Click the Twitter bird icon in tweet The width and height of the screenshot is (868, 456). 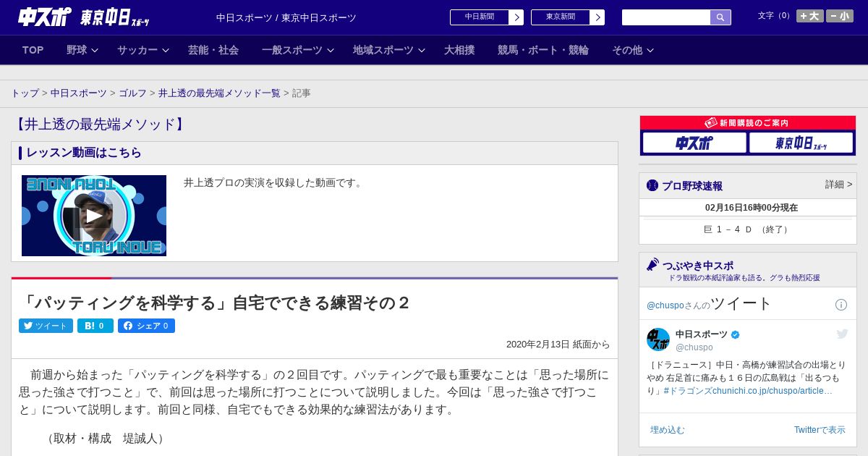click(842, 334)
